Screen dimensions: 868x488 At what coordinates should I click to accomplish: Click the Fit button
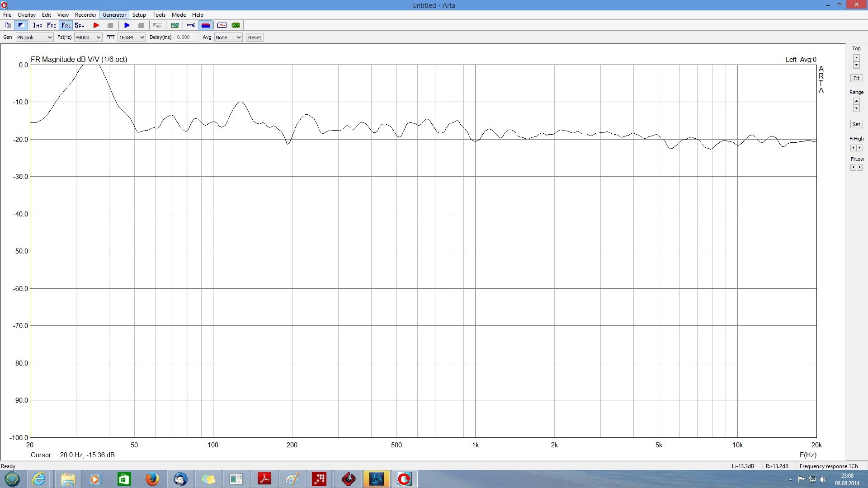coord(856,78)
